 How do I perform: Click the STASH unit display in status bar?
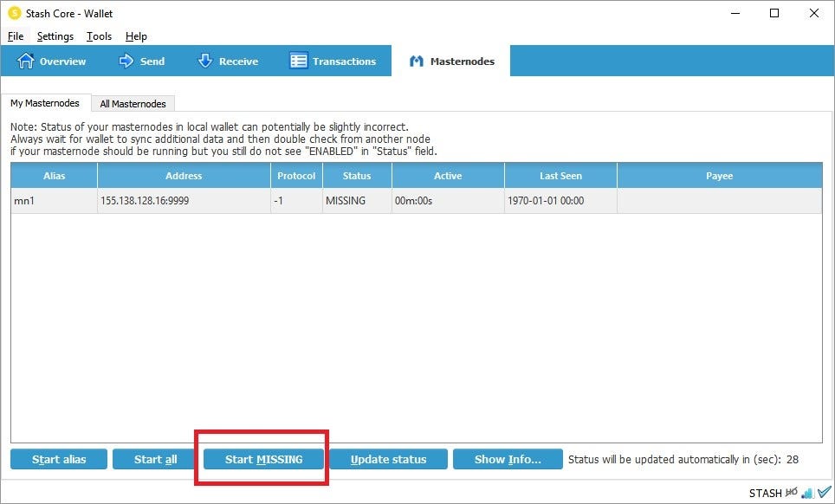[x=765, y=494]
